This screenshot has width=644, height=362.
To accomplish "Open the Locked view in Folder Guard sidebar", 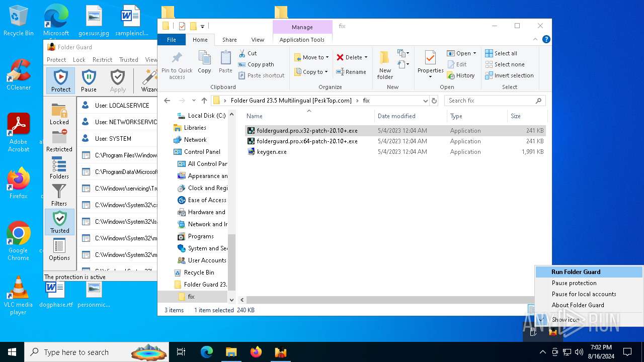I will click(59, 114).
